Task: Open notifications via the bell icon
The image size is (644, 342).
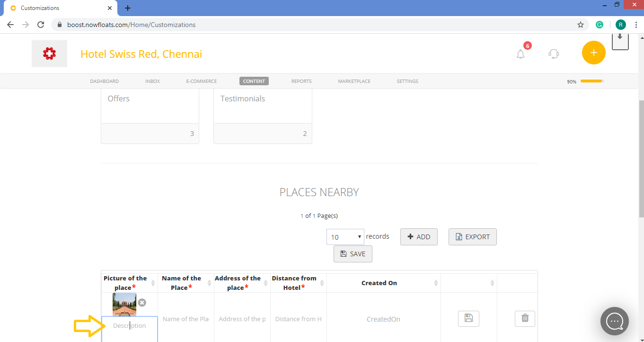Action: [x=520, y=54]
